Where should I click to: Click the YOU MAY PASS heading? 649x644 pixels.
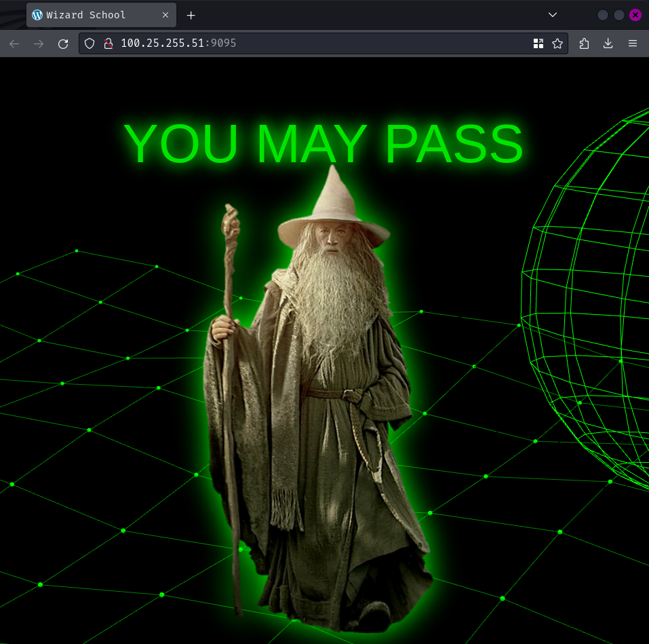click(x=323, y=144)
